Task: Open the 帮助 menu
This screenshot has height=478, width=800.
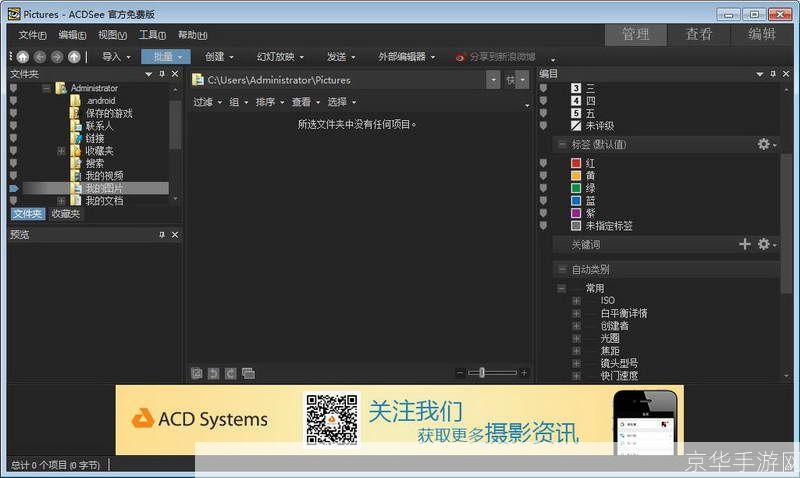Action: [192, 35]
